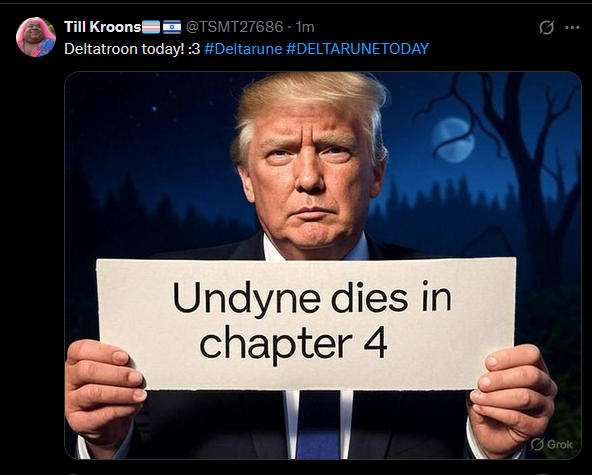Click the blue necktie in the image
The height and width of the screenshot is (475, 592).
point(319,425)
